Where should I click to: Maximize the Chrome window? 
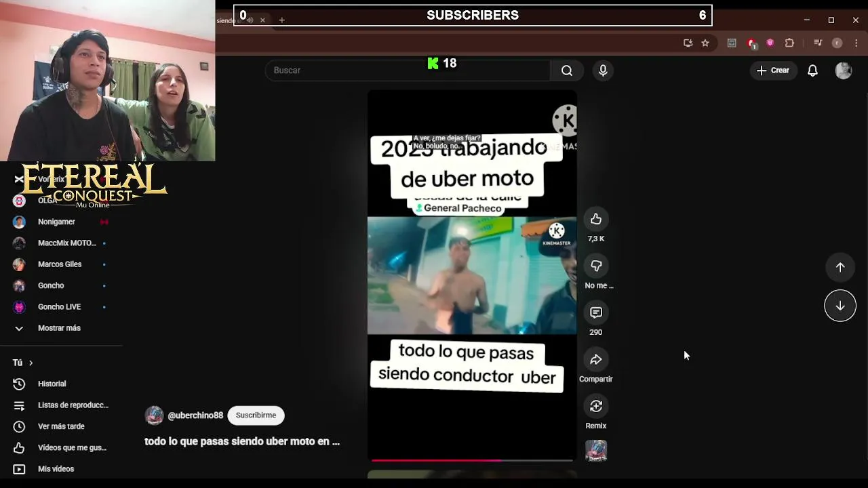pos(831,20)
